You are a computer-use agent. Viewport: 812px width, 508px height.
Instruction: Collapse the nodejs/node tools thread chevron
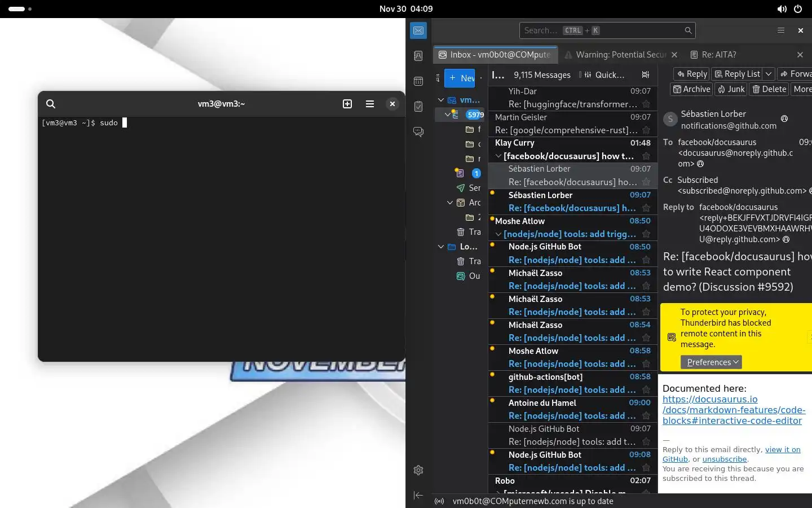point(498,234)
